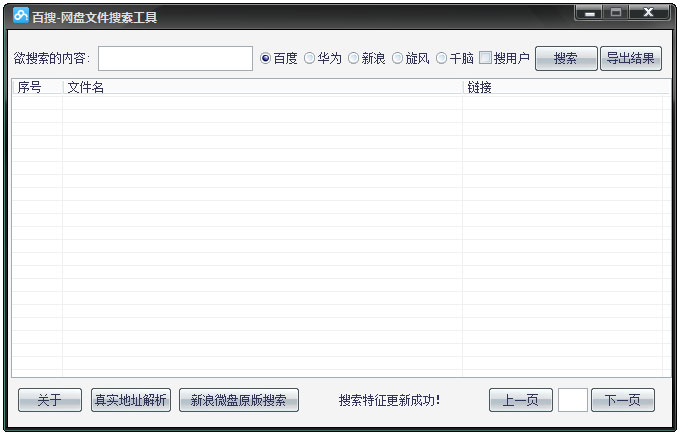Close the 百搜 window
Image resolution: width=681 pixels, height=437 pixels.
point(648,13)
